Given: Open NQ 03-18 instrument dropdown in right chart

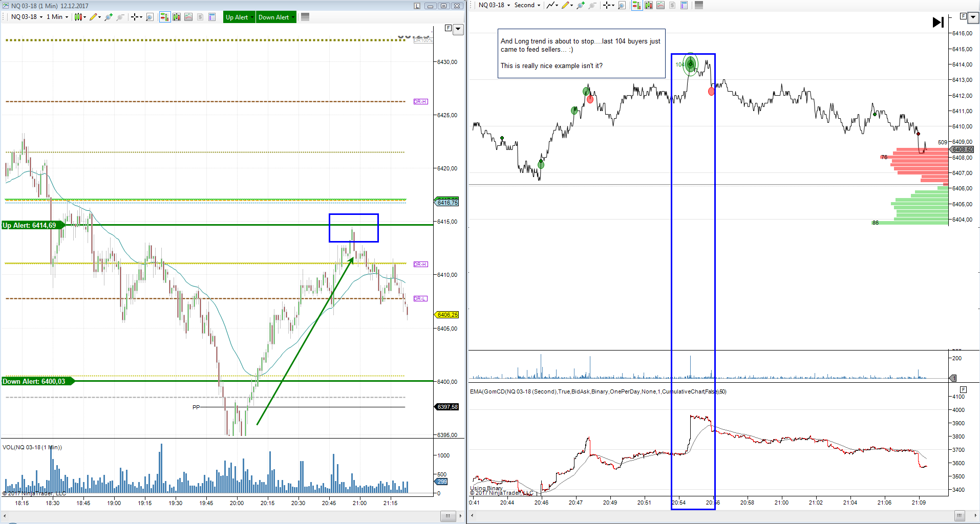Looking at the screenshot, I should [494, 5].
